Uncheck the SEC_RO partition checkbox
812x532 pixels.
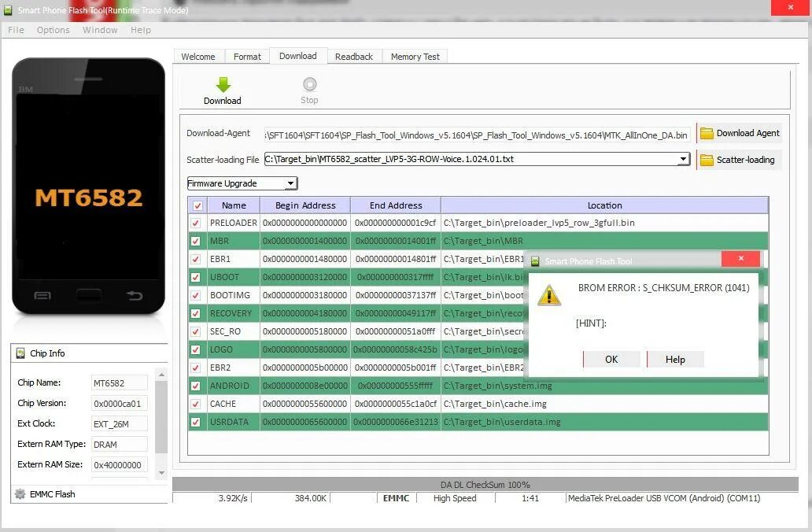(x=195, y=332)
